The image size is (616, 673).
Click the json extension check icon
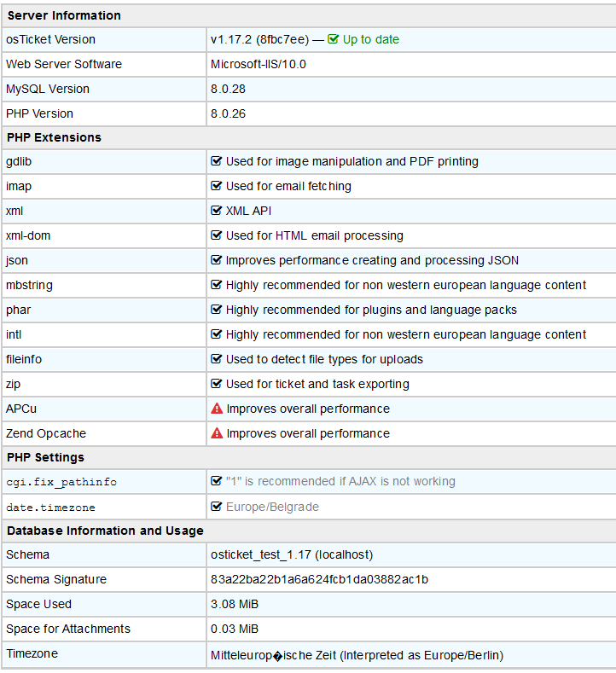coord(217,260)
